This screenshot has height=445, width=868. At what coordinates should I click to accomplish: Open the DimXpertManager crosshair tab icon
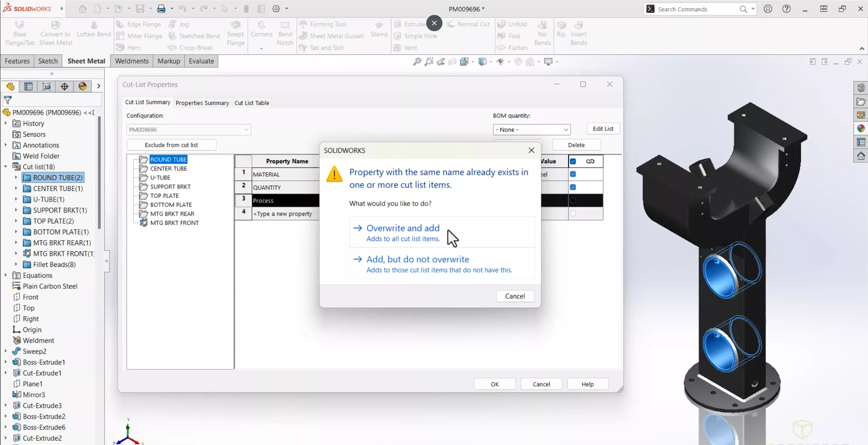(x=64, y=86)
